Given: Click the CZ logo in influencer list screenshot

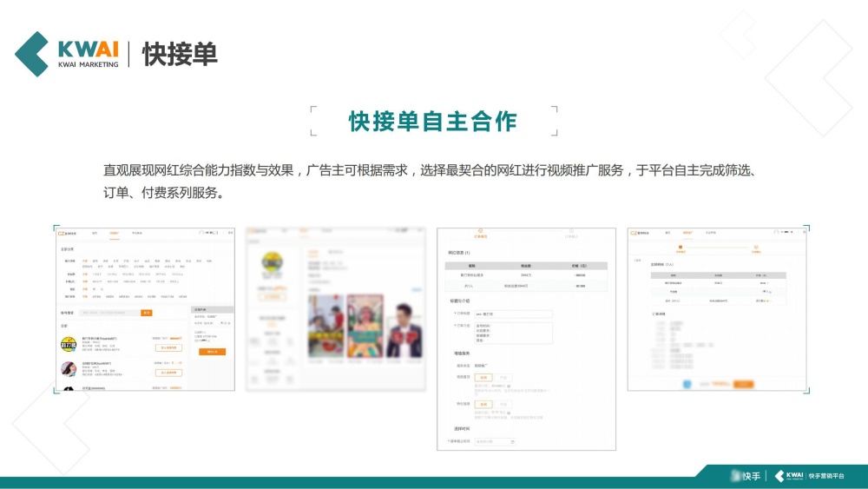Looking at the screenshot, I should (x=67, y=233).
